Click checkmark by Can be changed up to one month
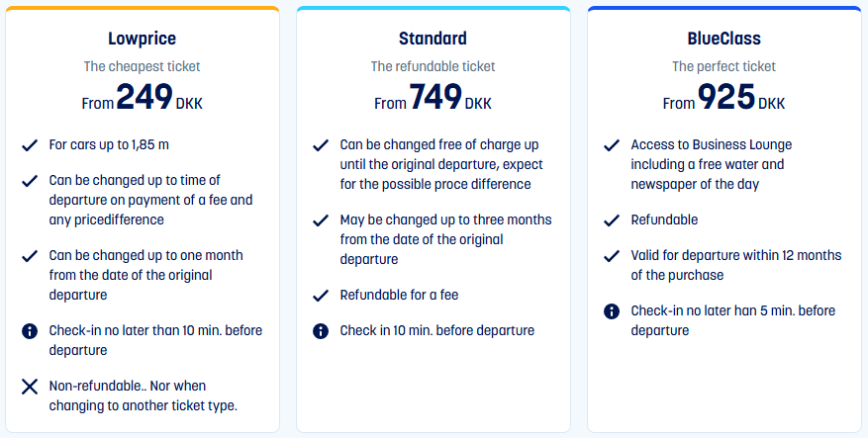 click(x=30, y=256)
